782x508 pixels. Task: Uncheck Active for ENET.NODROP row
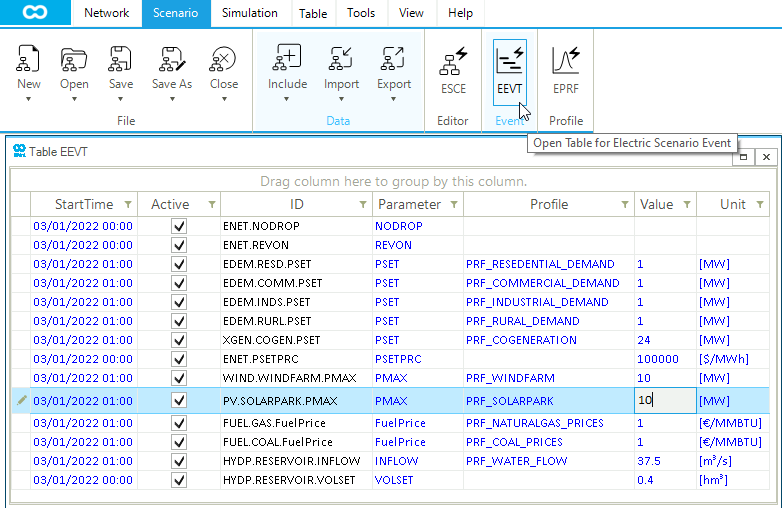point(179,226)
